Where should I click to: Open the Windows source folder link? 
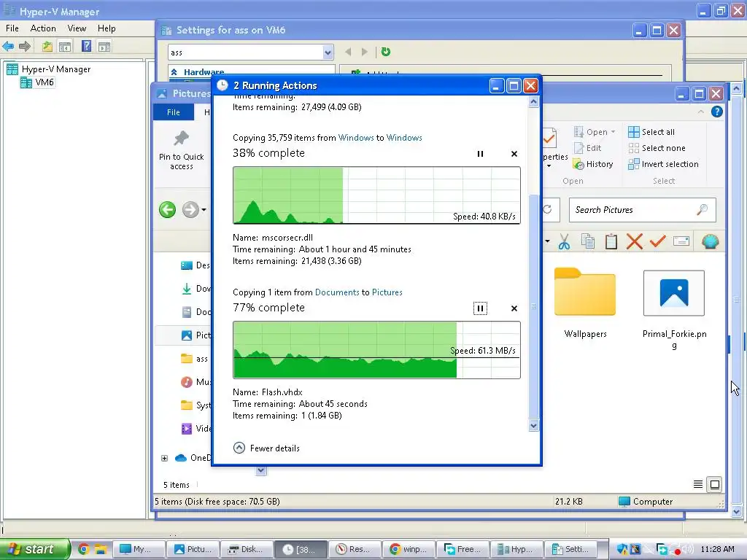pyautogui.click(x=356, y=138)
